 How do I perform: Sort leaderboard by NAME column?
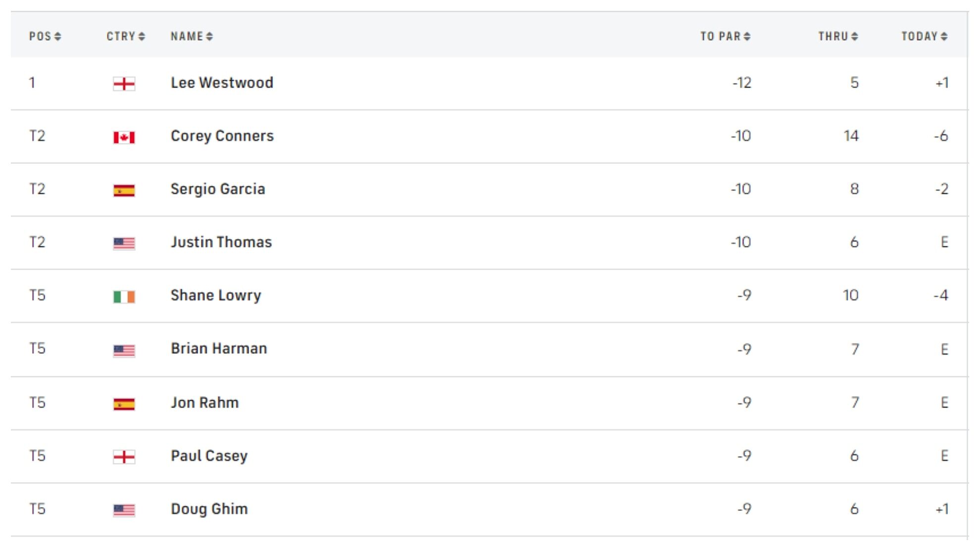pos(192,36)
